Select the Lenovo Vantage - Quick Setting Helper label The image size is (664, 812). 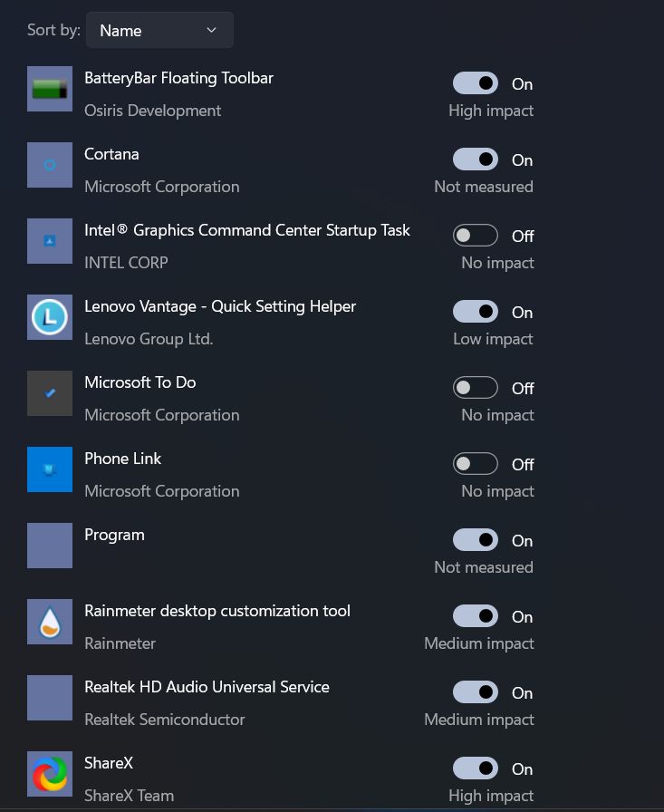tap(220, 306)
